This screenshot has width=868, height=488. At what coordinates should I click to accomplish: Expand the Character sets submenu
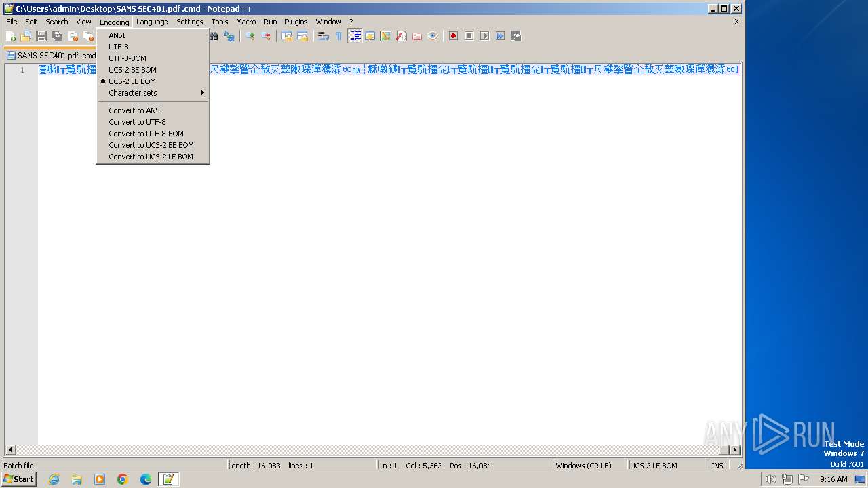point(153,93)
